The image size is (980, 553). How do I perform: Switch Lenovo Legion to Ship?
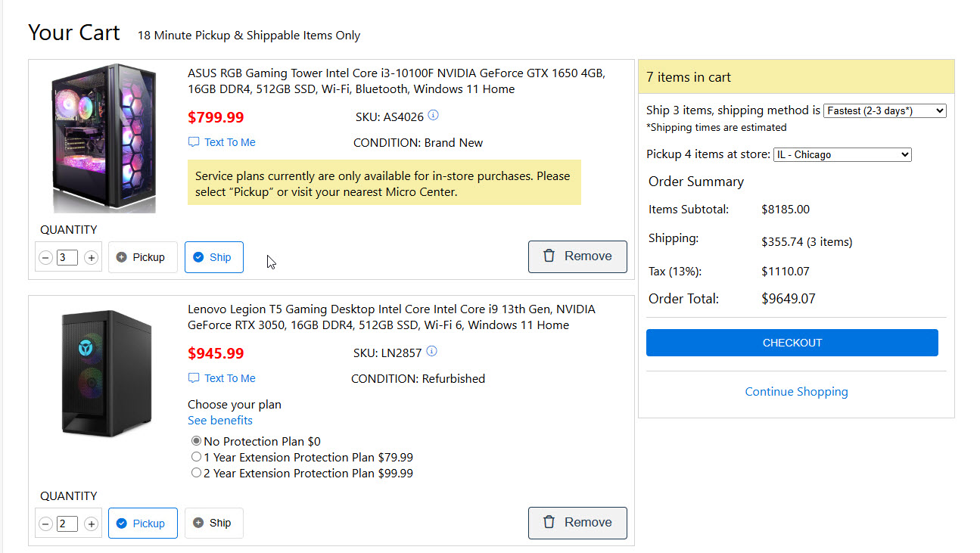pyautogui.click(x=213, y=523)
